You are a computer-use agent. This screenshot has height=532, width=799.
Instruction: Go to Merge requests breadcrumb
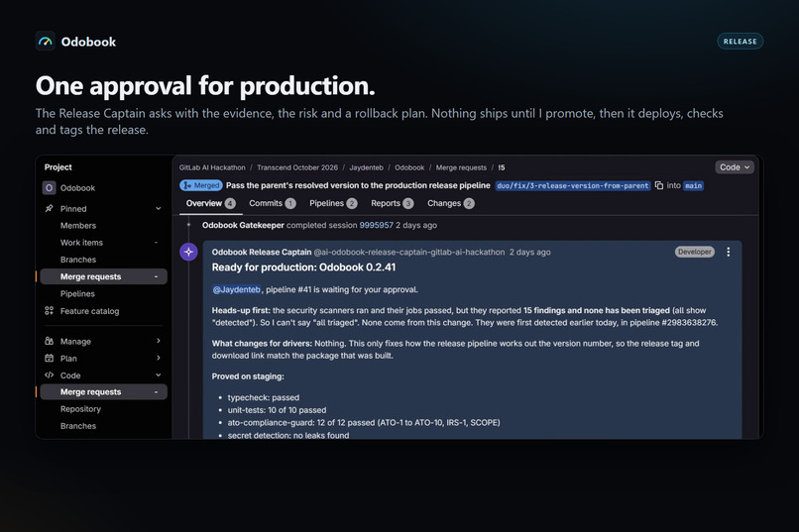(x=461, y=167)
